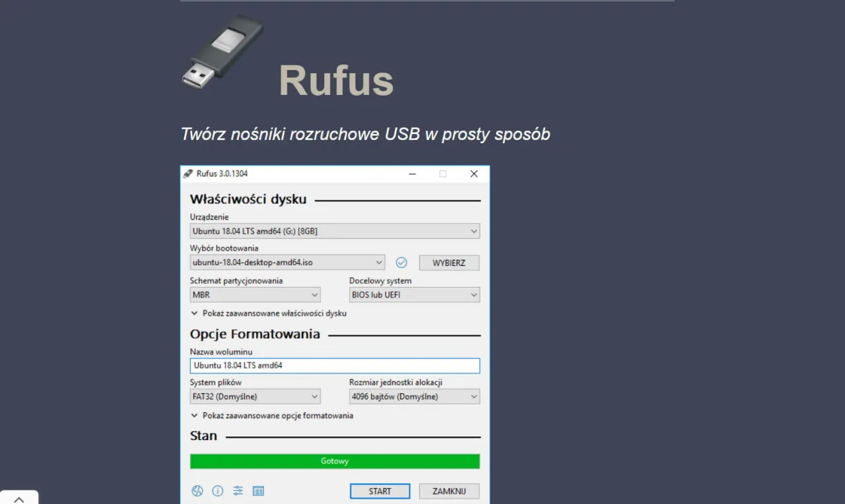The height and width of the screenshot is (504, 845).
Task: Click the scroll-to-top arrow on page
Action: 19,499
